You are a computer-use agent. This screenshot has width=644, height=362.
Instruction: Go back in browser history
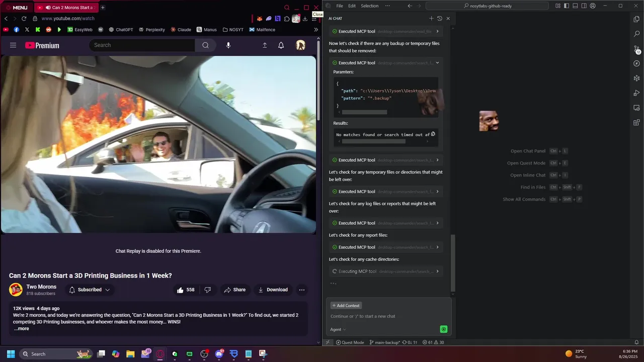click(6, 19)
